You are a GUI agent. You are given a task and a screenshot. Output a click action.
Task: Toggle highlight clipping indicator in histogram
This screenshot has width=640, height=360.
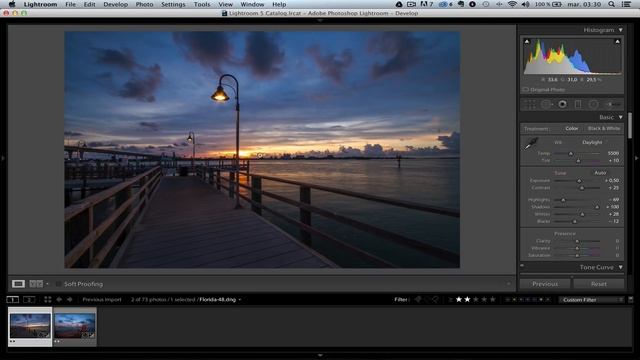pyautogui.click(x=617, y=42)
